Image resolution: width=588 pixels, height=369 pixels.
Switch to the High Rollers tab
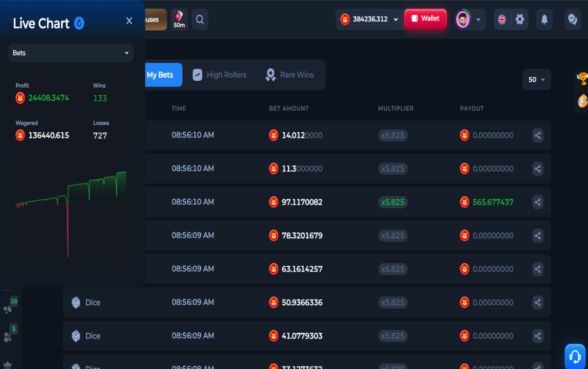[x=219, y=75]
